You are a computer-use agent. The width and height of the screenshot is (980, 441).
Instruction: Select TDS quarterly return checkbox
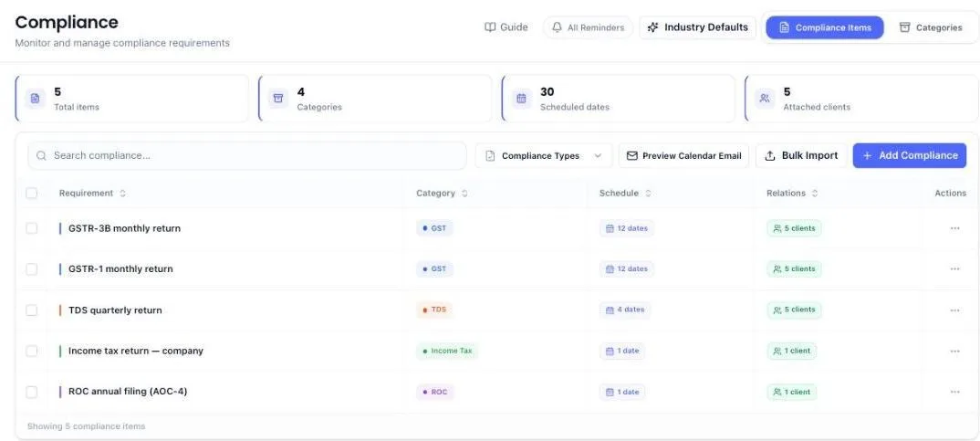click(x=31, y=310)
